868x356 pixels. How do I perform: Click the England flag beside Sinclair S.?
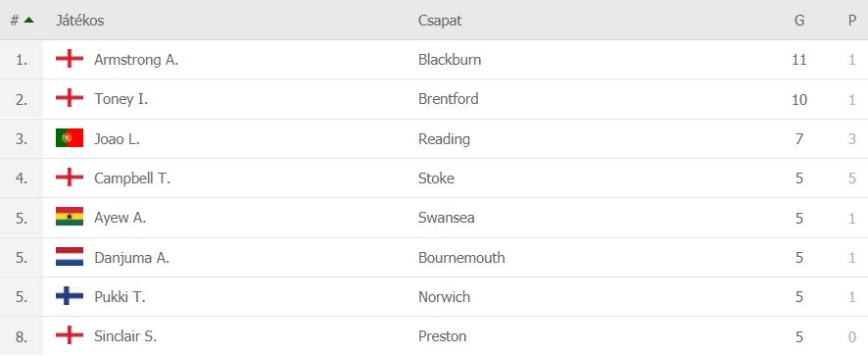(x=70, y=335)
